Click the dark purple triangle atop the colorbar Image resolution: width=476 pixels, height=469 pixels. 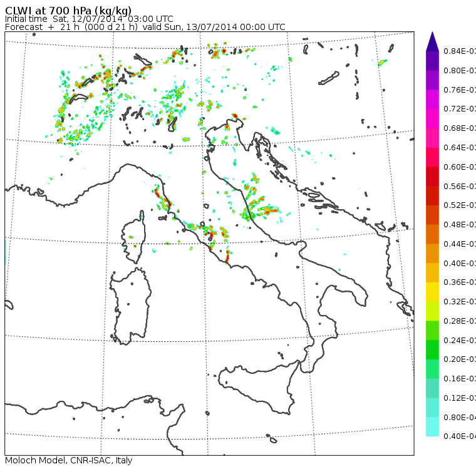point(432,41)
